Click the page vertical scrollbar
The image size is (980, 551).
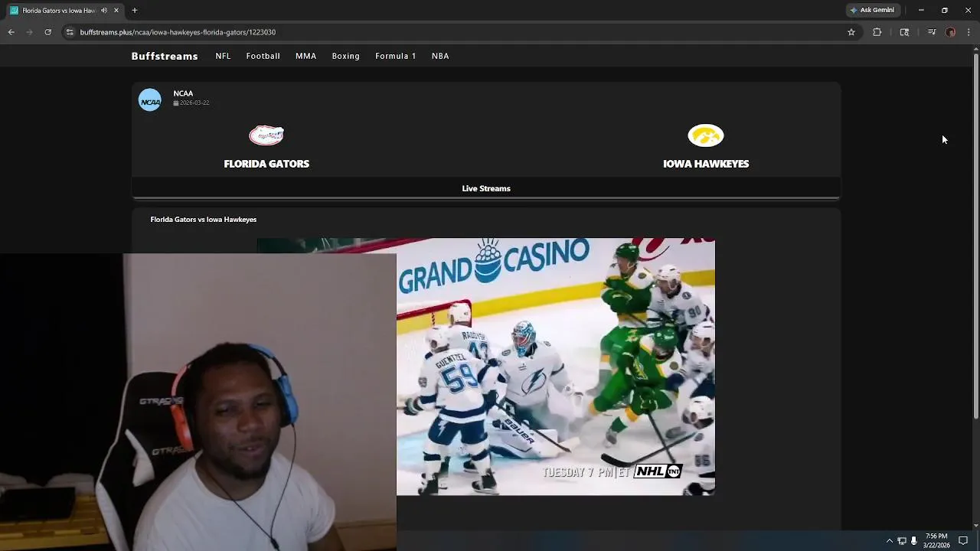[x=975, y=237]
